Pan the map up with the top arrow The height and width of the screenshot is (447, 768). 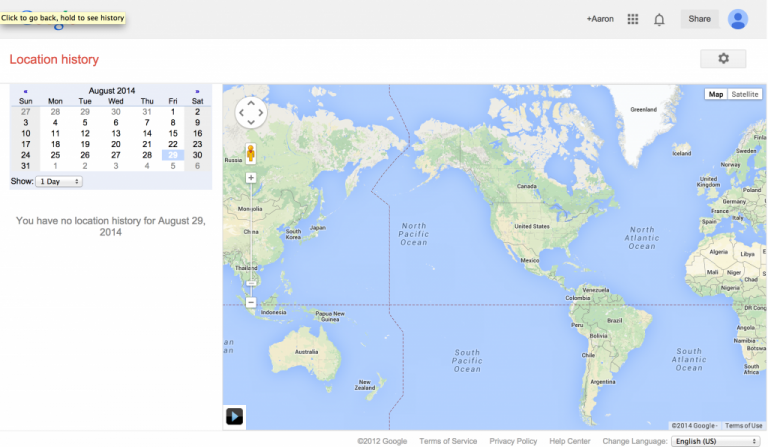(x=251, y=103)
